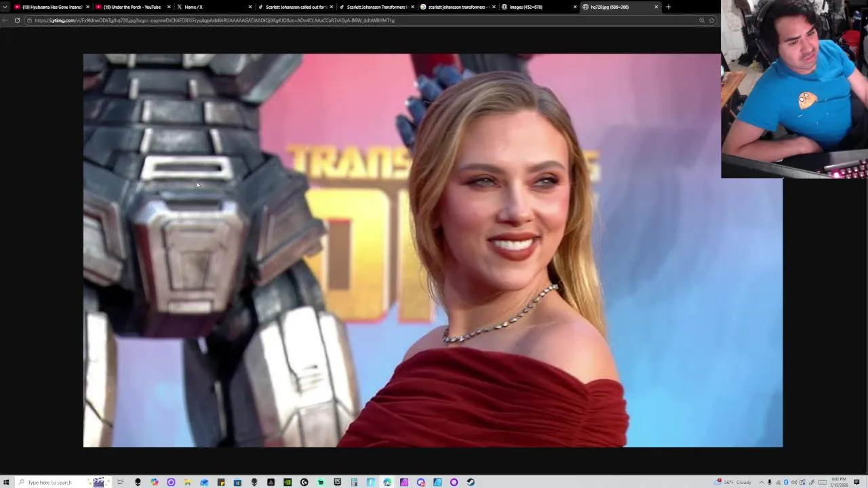
Task: Click the zoom magnifier icon in address bar
Action: [701, 20]
